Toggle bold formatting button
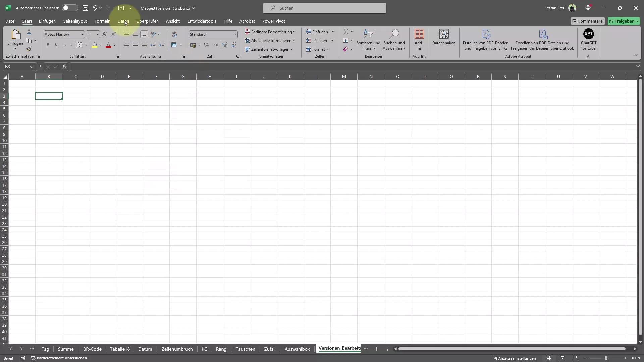Screen dimensions: 644x362 point(47,44)
